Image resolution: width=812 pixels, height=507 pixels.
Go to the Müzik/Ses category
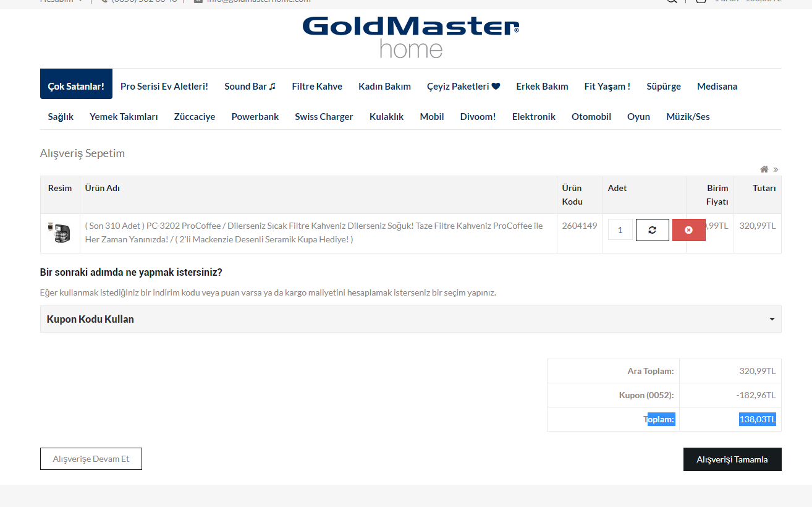tap(688, 116)
